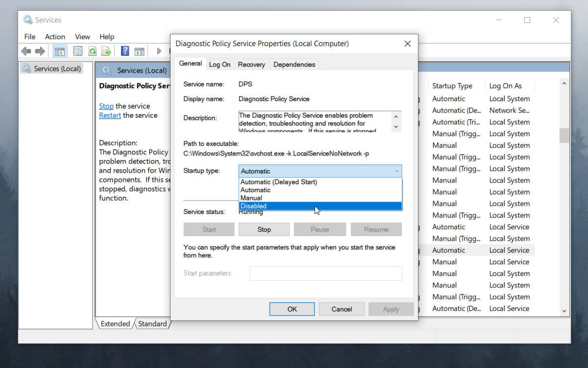Click the "DPS" service name text
This screenshot has width=588, height=368.
pos(245,84)
